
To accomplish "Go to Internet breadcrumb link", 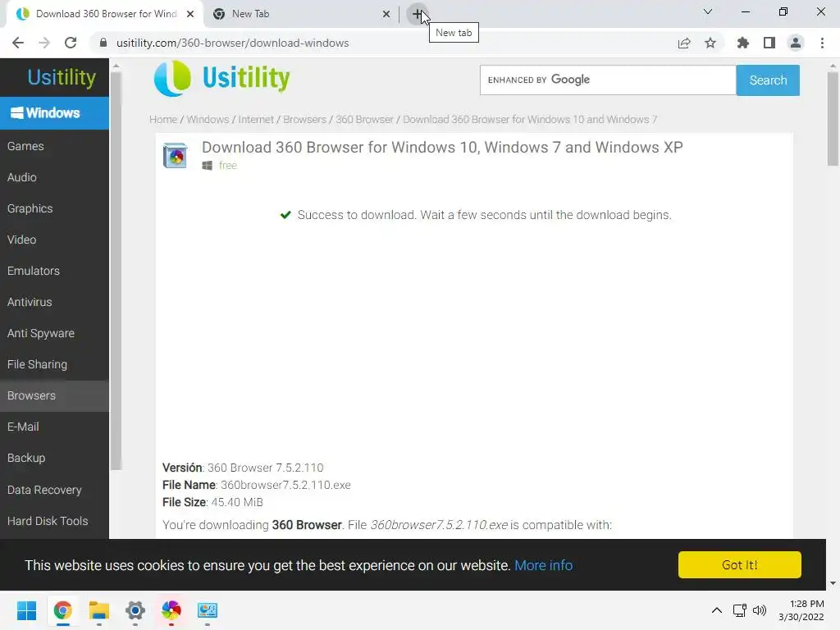I will click(x=256, y=120).
